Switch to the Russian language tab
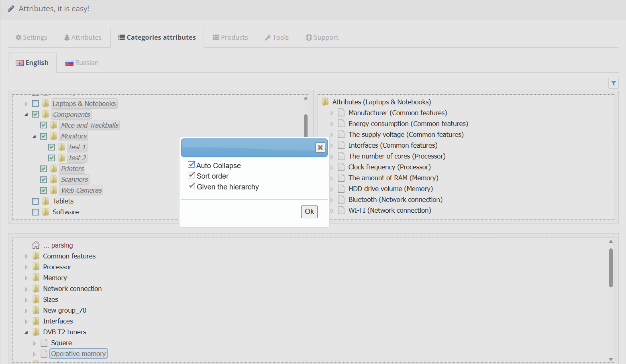The image size is (626, 364). click(x=82, y=63)
